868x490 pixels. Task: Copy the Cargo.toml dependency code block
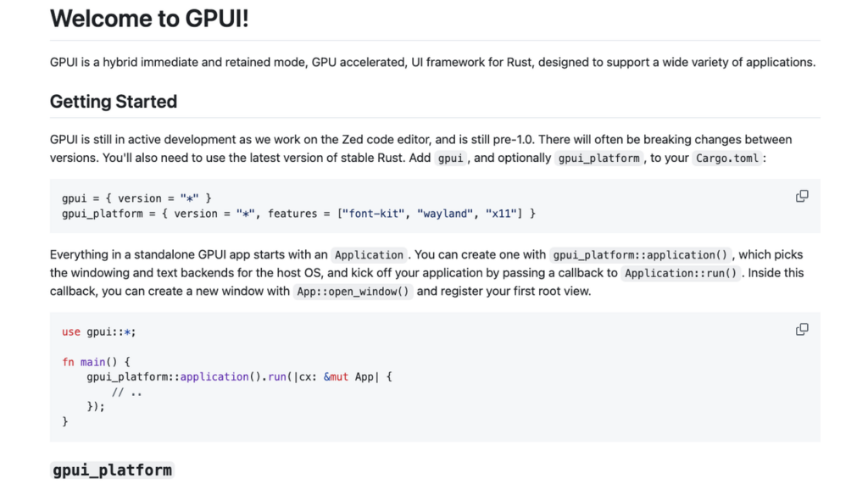tap(802, 197)
